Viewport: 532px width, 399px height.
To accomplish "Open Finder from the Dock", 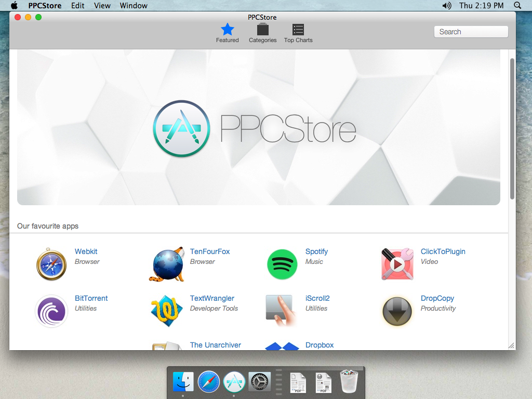I will tap(183, 382).
